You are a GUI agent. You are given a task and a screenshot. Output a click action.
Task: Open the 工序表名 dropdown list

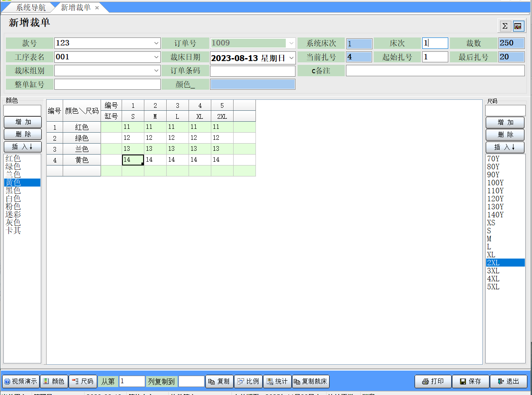click(156, 57)
